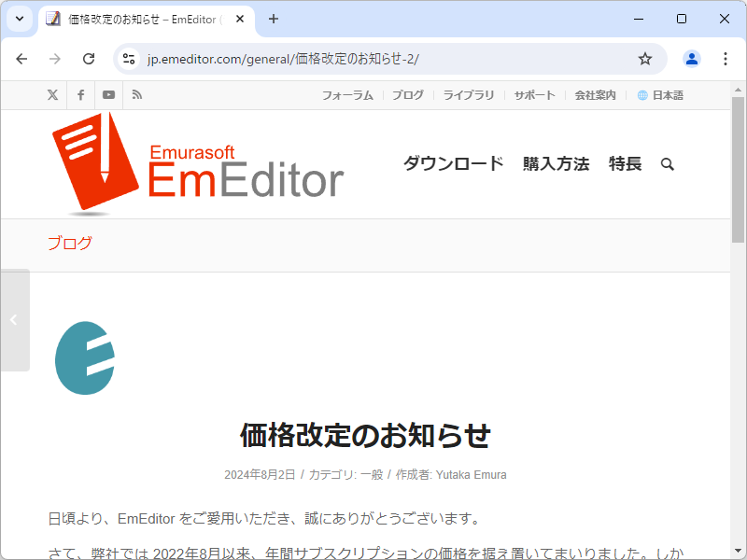Reload the current page

[89, 58]
